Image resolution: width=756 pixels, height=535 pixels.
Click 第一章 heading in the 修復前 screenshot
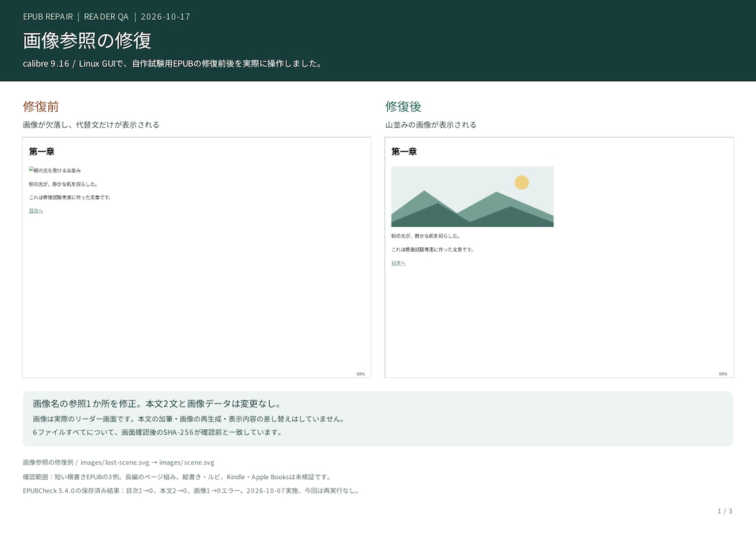(x=41, y=151)
